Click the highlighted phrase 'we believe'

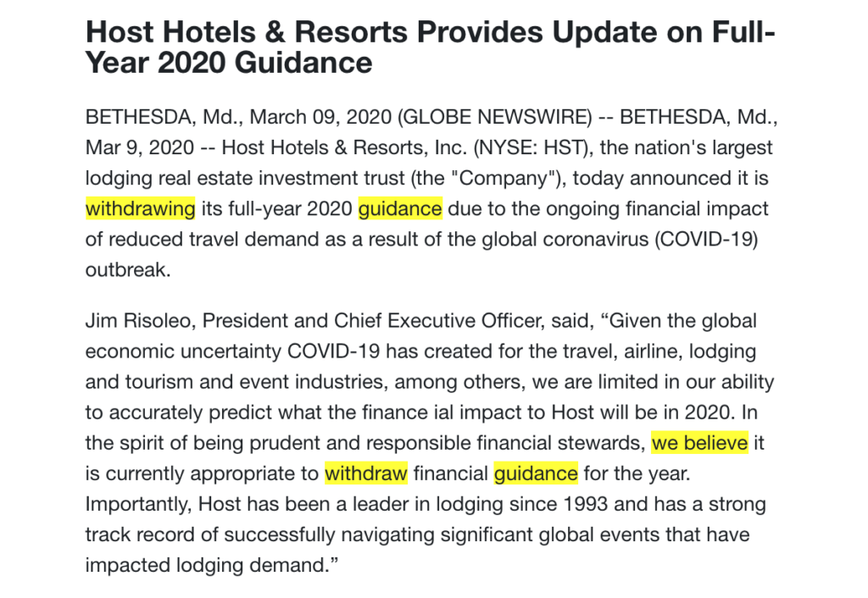point(699,442)
